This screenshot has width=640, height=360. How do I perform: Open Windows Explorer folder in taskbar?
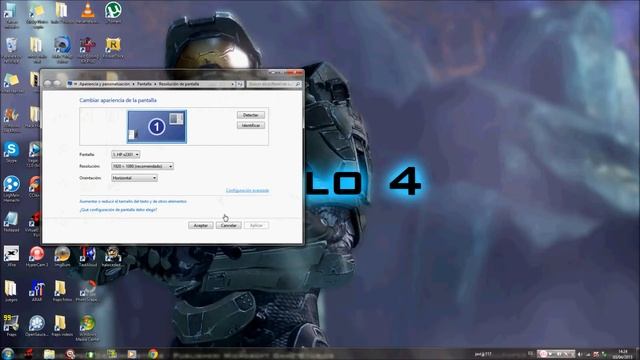tap(49, 354)
